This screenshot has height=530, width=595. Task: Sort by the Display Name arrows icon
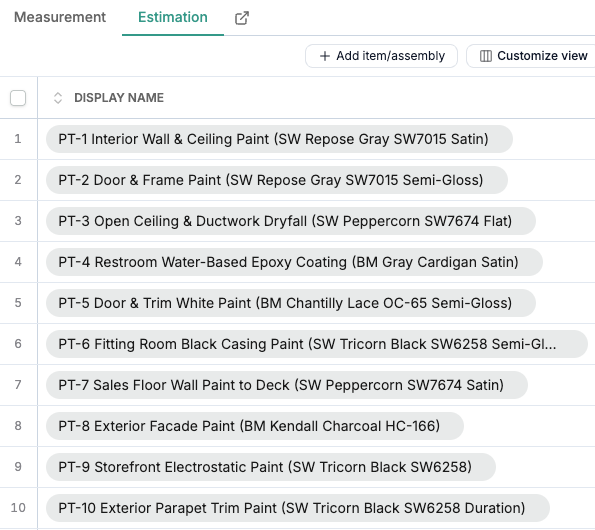tap(58, 98)
